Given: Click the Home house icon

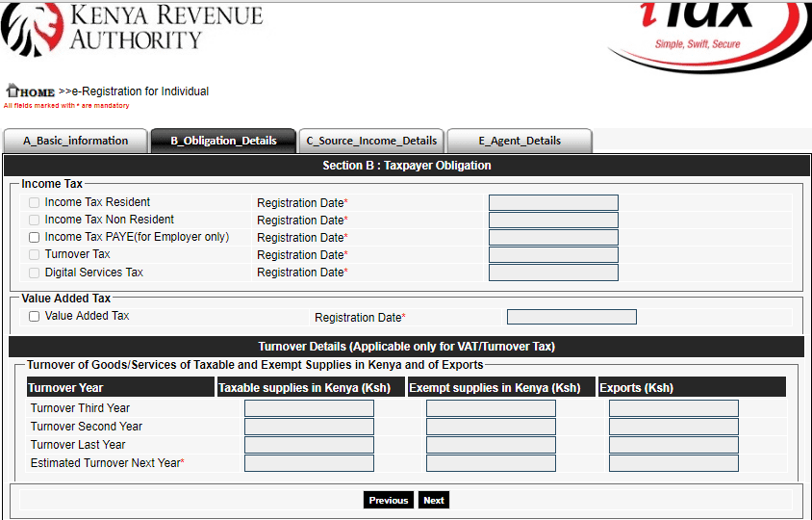Looking at the screenshot, I should (x=13, y=91).
